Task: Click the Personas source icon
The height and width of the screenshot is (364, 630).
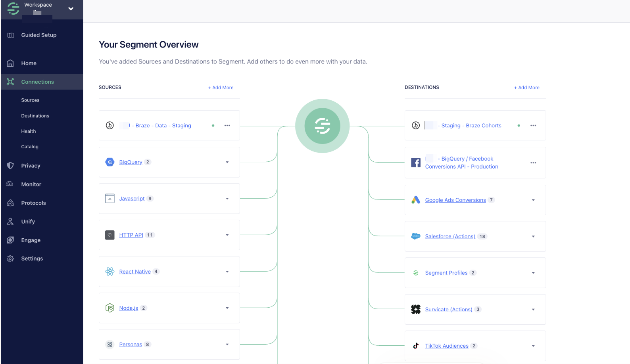Action: point(110,344)
